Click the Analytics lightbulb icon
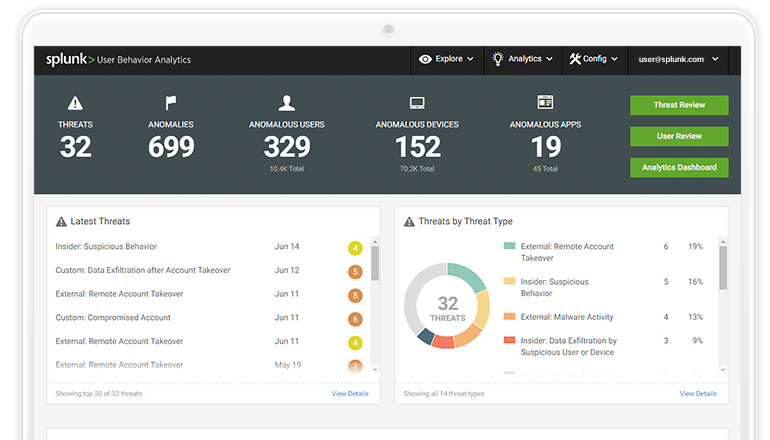The height and width of the screenshot is (440, 770). pos(497,59)
